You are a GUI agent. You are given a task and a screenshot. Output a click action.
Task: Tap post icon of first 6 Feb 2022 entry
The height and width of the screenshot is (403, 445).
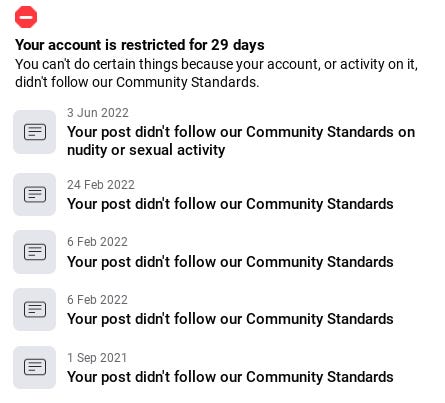click(x=35, y=252)
